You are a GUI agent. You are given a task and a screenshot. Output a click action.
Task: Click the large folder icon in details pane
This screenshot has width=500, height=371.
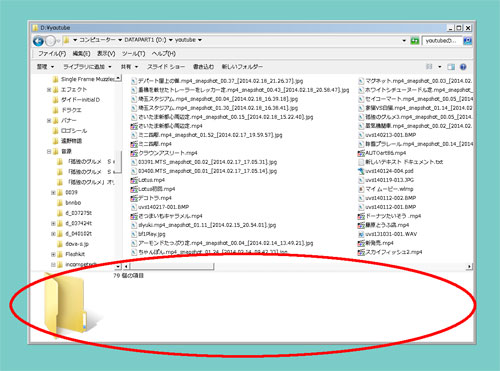coord(66,306)
